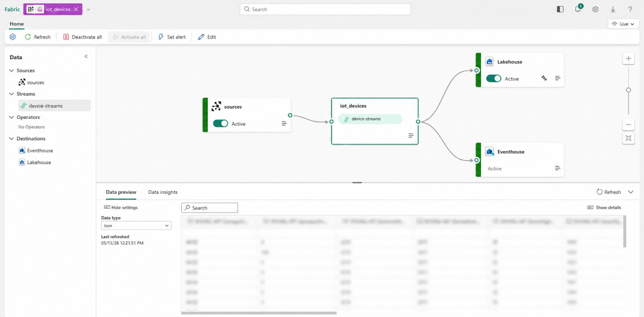Click the Deactivate all button
This screenshot has height=317, width=644.
(83, 37)
